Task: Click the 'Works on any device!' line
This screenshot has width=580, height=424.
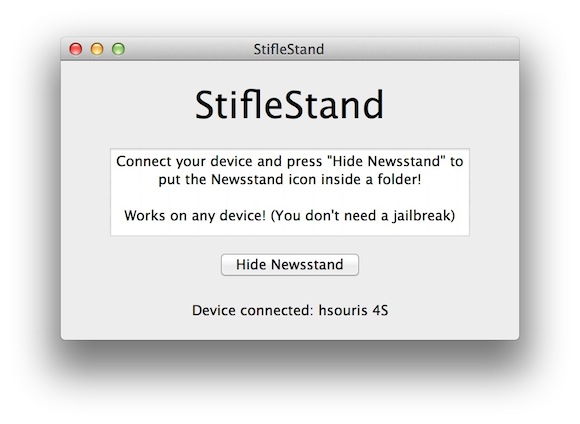Action: point(290,215)
